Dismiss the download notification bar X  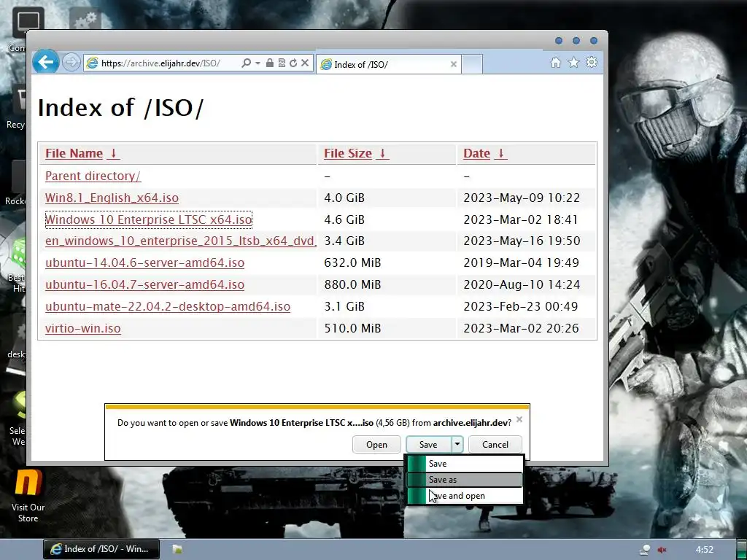point(519,419)
